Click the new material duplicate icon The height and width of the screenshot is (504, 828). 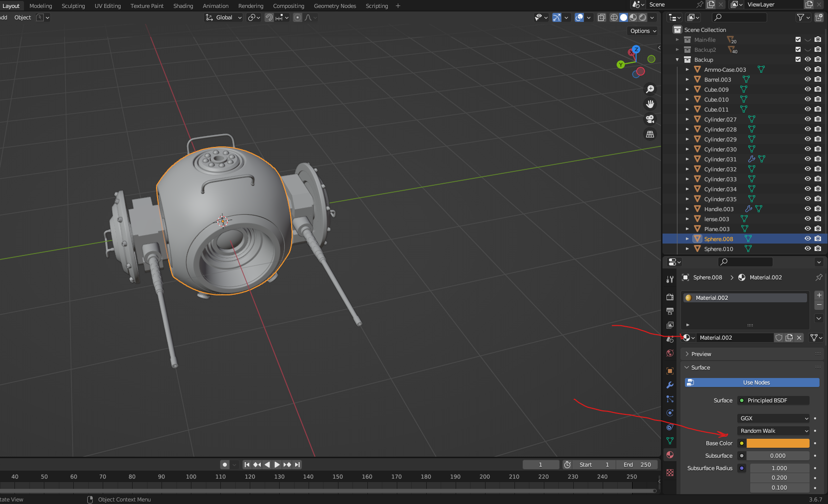[x=789, y=338]
